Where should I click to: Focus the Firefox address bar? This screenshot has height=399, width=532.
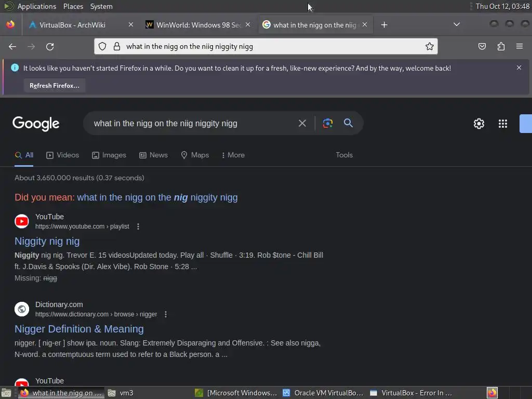(265, 46)
